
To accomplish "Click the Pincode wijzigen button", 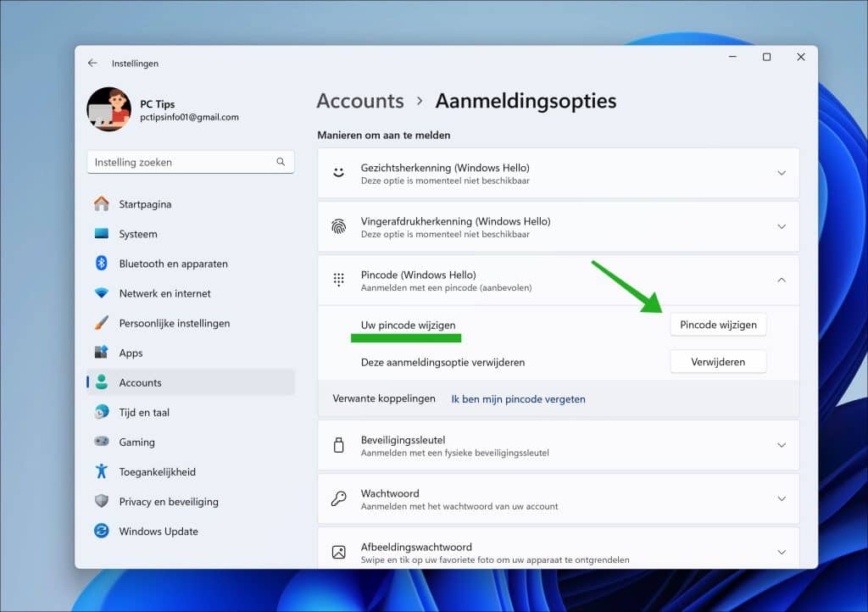I will pos(718,325).
